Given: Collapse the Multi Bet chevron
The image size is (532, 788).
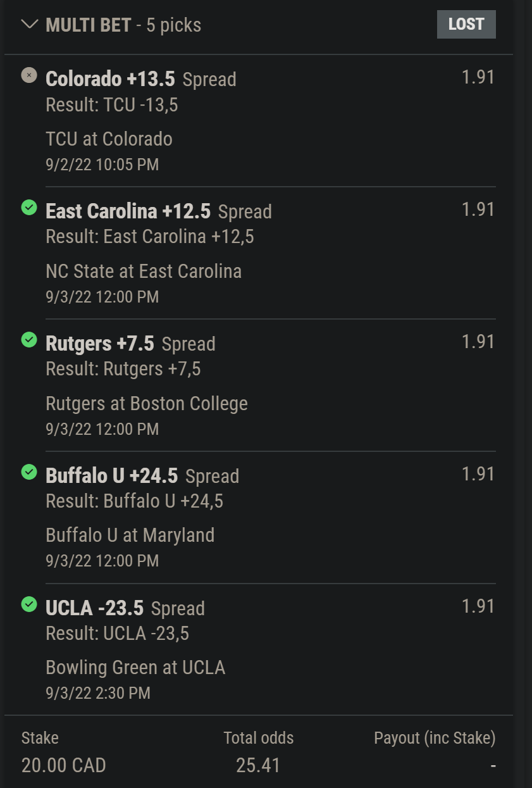Looking at the screenshot, I should tap(29, 25).
